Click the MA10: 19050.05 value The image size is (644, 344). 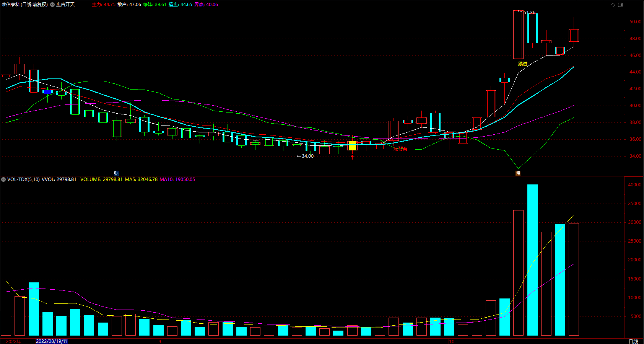click(x=177, y=179)
